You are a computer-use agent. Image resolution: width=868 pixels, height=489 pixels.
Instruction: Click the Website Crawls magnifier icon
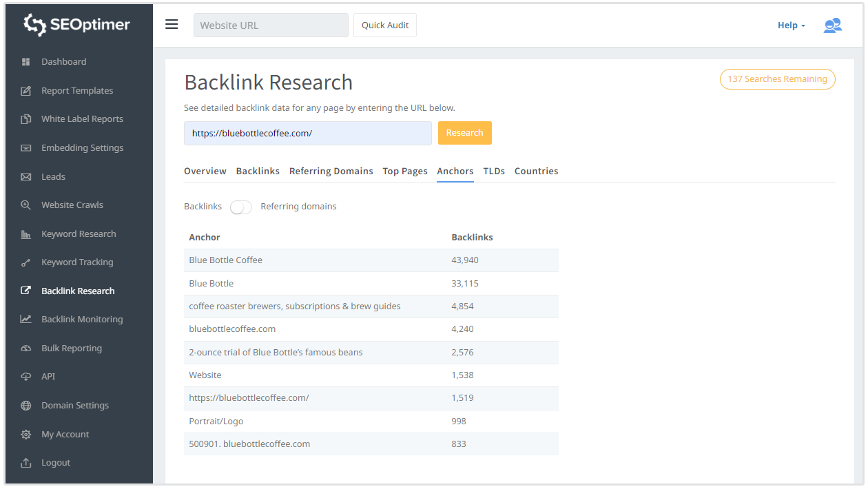tap(26, 205)
